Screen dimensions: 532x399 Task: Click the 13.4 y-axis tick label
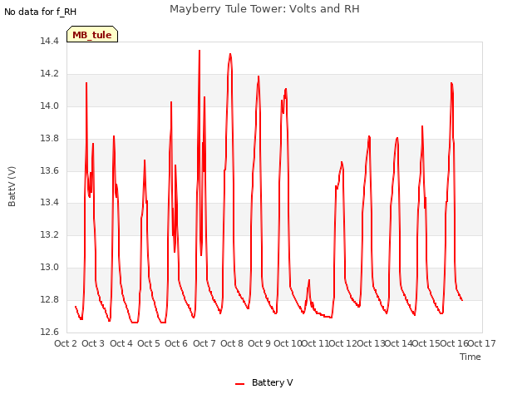pos(50,203)
